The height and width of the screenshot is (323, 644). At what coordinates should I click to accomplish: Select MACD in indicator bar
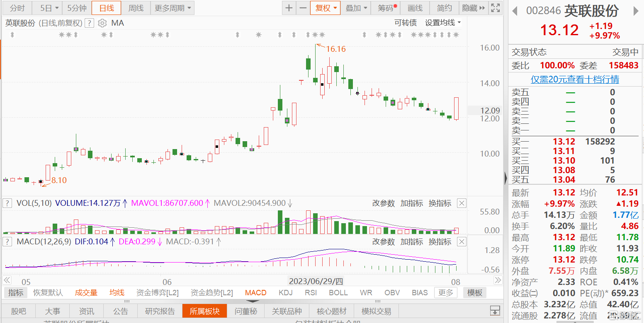[256, 293]
